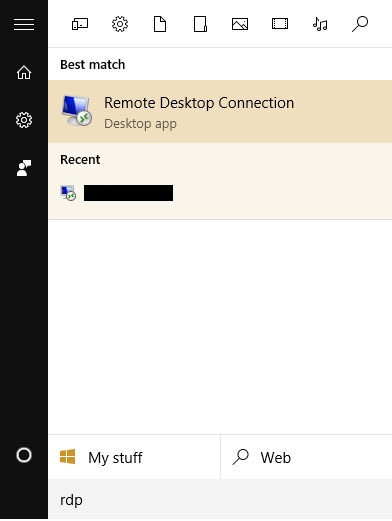
Task: Open the Settings gear in the black sidebar
Action: [x=24, y=120]
